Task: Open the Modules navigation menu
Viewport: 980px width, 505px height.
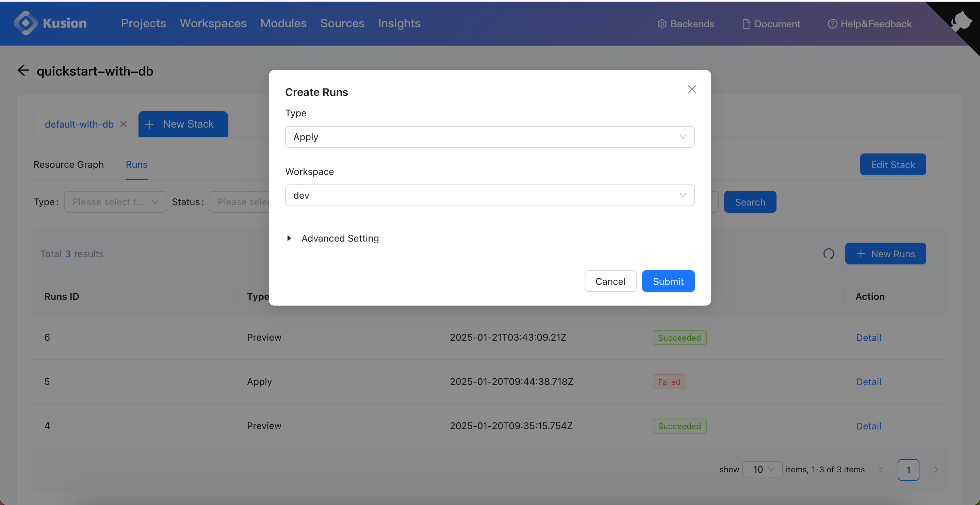Action: point(283,23)
